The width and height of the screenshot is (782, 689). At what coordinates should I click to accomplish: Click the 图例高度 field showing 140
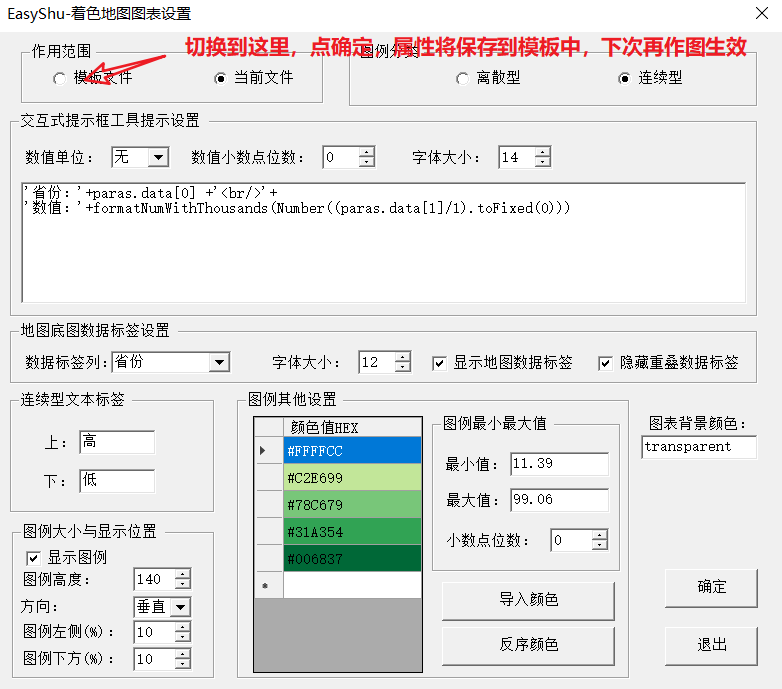click(x=155, y=579)
